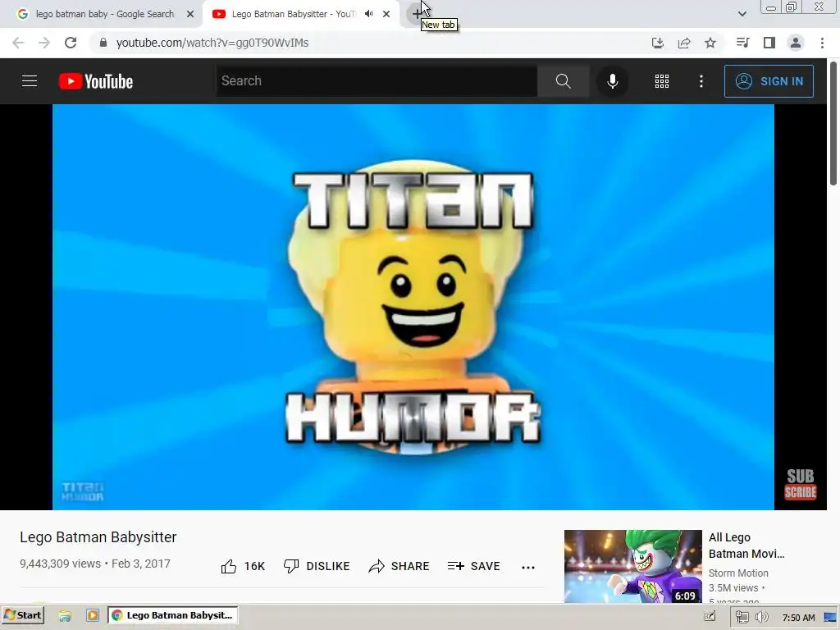Click the video player to pause
This screenshot has width=840, height=630.
coord(413,307)
